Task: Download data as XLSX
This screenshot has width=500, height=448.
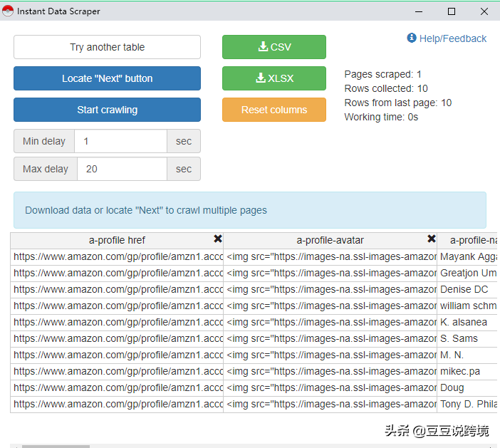Action: [x=274, y=78]
